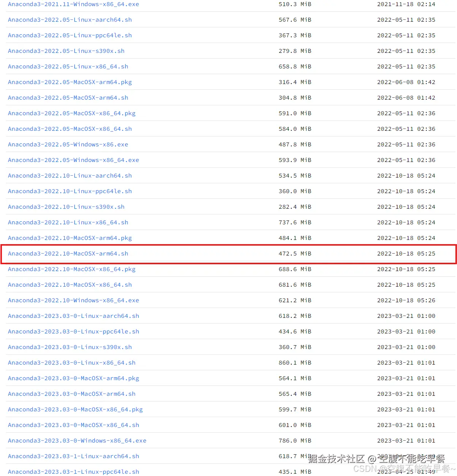Viewport: 457px width, 476px height.
Task: Click Anaconda3-2023.03-1-Linux-ppc64le.sh link
Action: pos(73,472)
